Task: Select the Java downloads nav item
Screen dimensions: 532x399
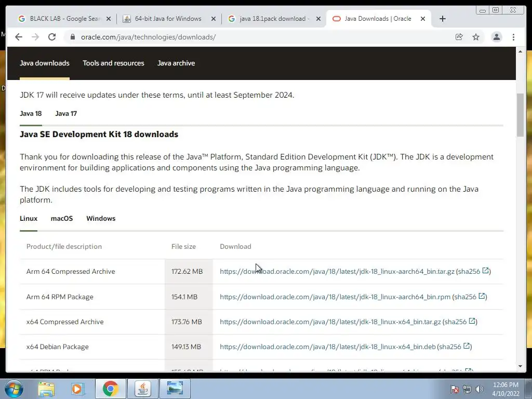Action: (x=45, y=63)
